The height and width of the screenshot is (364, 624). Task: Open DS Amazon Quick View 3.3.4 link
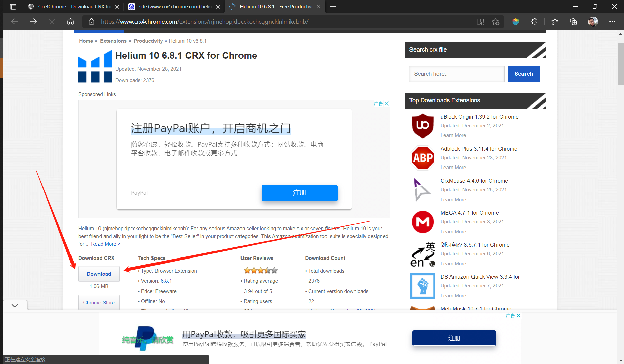pyautogui.click(x=480, y=277)
